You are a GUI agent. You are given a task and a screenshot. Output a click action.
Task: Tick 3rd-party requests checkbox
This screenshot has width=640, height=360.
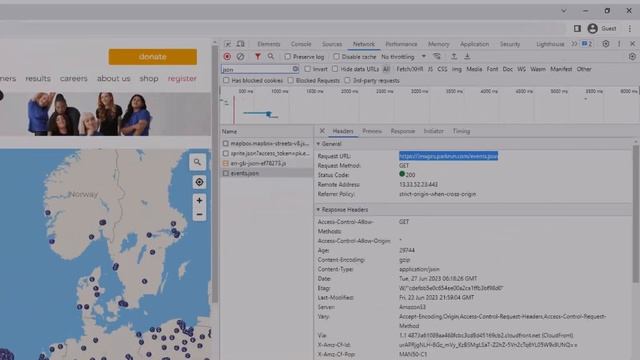coord(347,80)
